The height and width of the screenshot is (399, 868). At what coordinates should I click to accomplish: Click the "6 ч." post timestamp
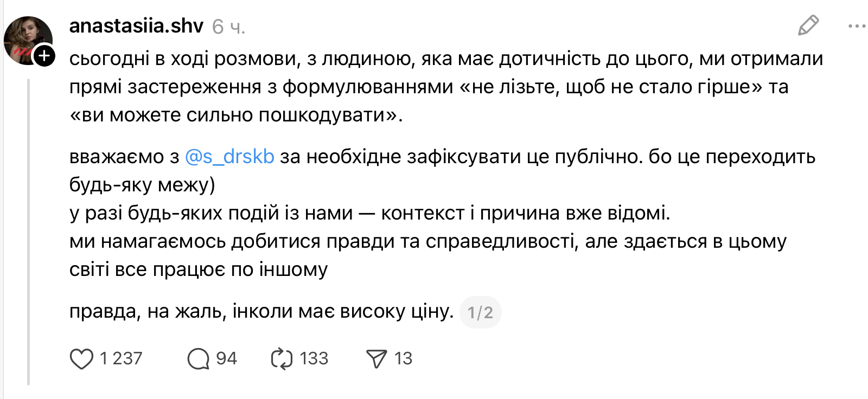coord(228,27)
